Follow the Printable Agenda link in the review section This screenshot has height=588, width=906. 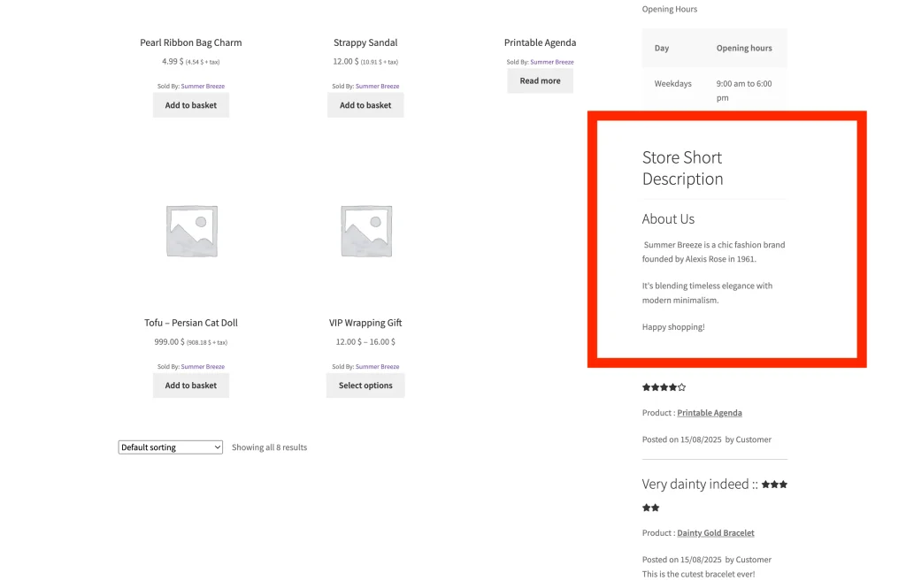(710, 413)
